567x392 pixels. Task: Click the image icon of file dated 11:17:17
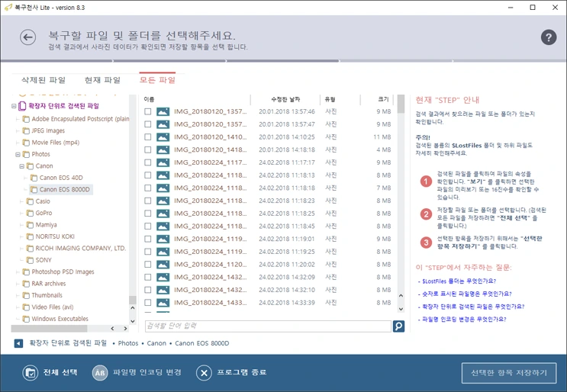click(x=163, y=162)
